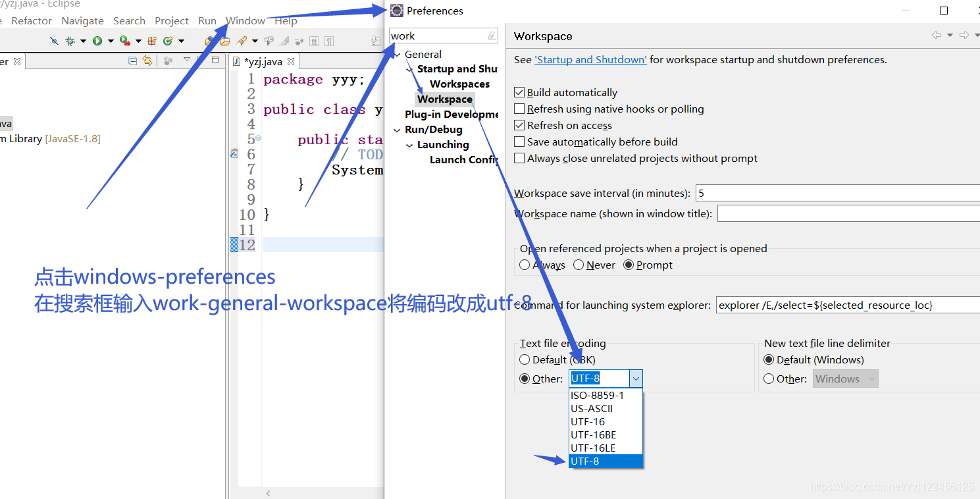Viewport: 980px width, 499px height.
Task: Toggle Refresh on access checkbox
Action: point(519,126)
